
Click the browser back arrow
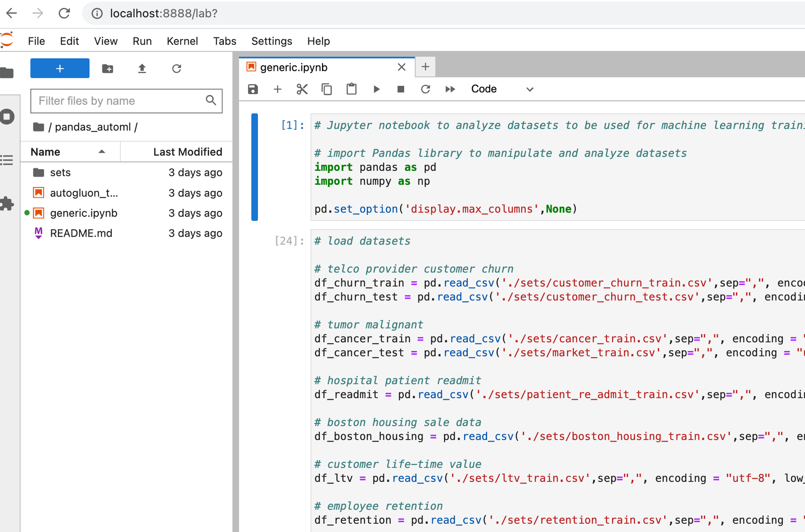coord(12,13)
